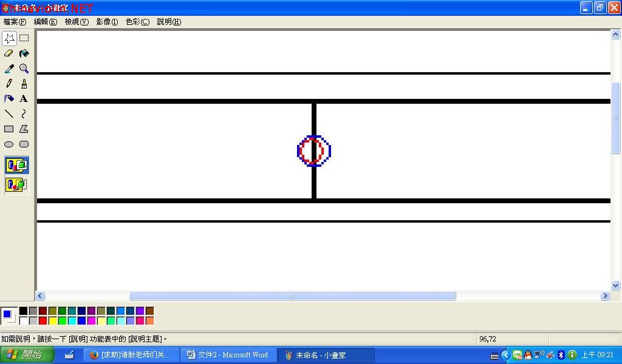Image resolution: width=622 pixels, height=364 pixels.
Task: Switch to the Microsoft Word taskbar button
Action: tap(228, 355)
